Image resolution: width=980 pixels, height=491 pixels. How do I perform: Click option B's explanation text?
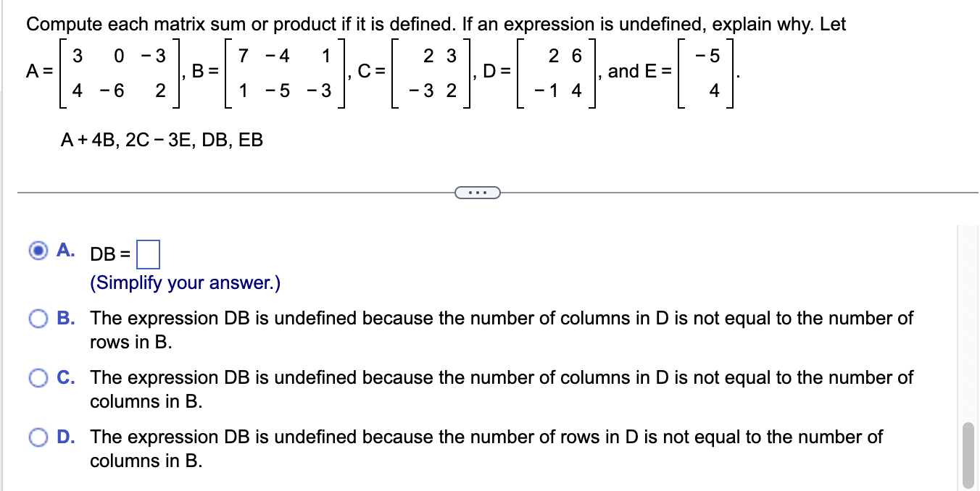(500, 330)
